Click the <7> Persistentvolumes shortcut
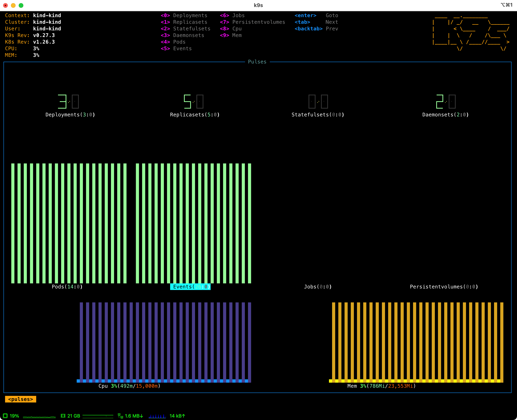 pyautogui.click(x=253, y=22)
